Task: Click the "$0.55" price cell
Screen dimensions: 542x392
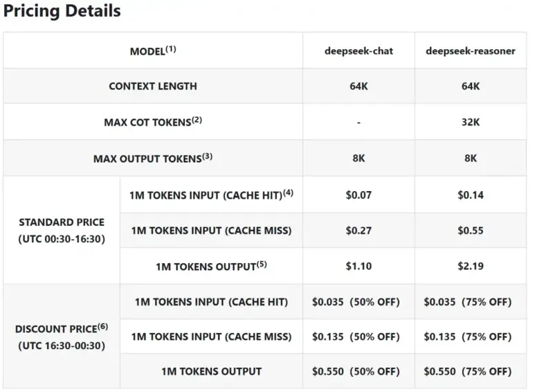Action: (x=471, y=231)
